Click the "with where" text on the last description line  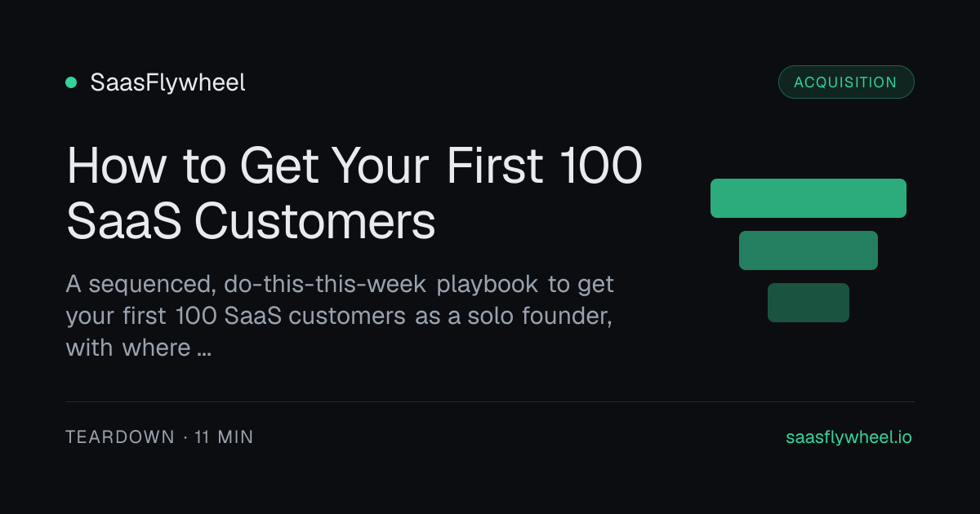128,348
